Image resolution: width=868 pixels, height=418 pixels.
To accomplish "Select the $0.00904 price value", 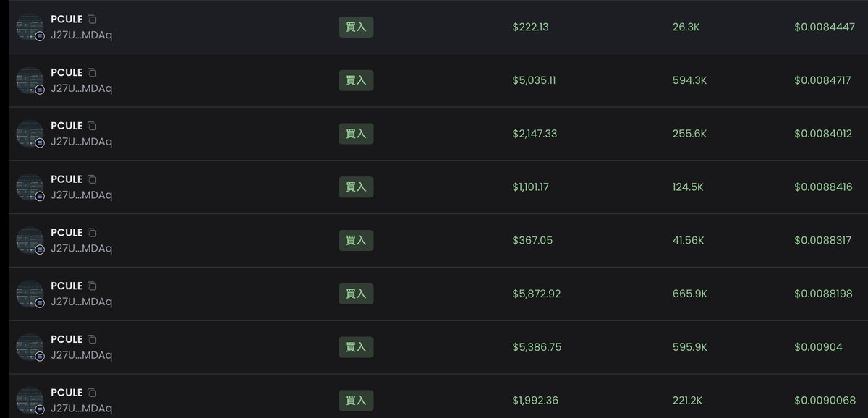I will 818,347.
